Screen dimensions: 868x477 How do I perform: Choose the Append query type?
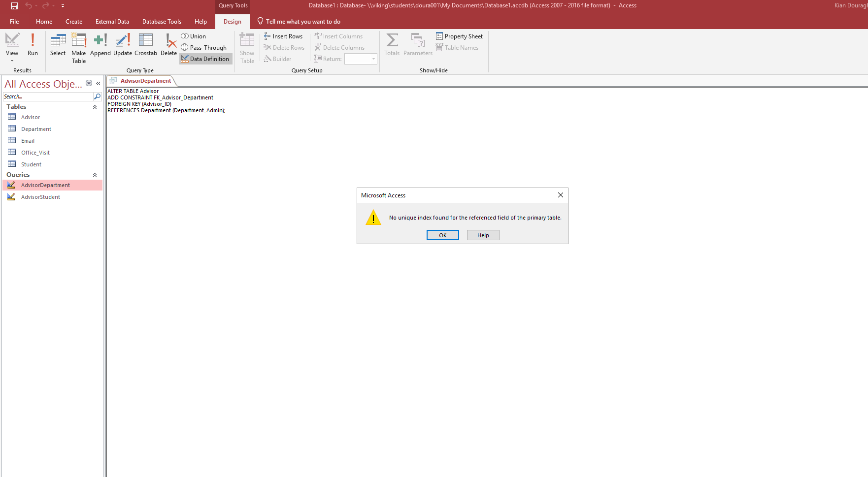(100, 44)
